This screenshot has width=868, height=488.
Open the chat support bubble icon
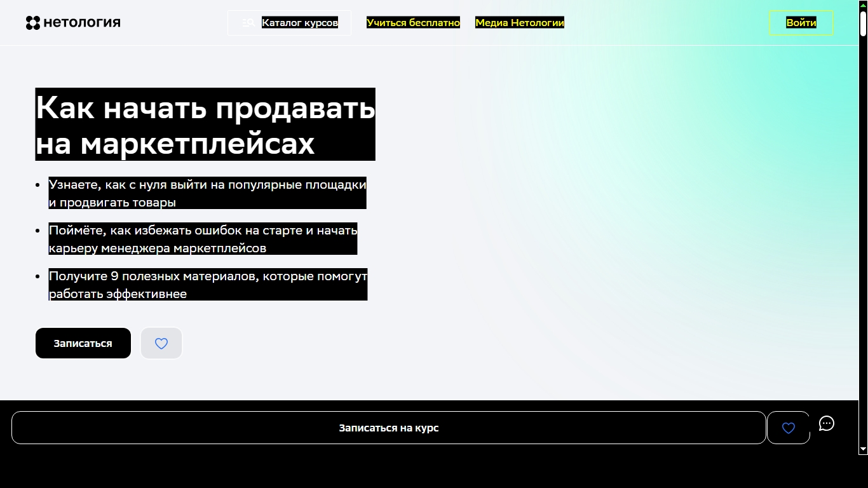tap(826, 424)
